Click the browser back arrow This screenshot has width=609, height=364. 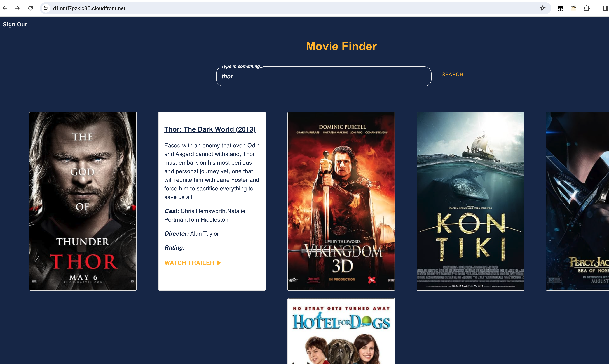[x=5, y=8]
